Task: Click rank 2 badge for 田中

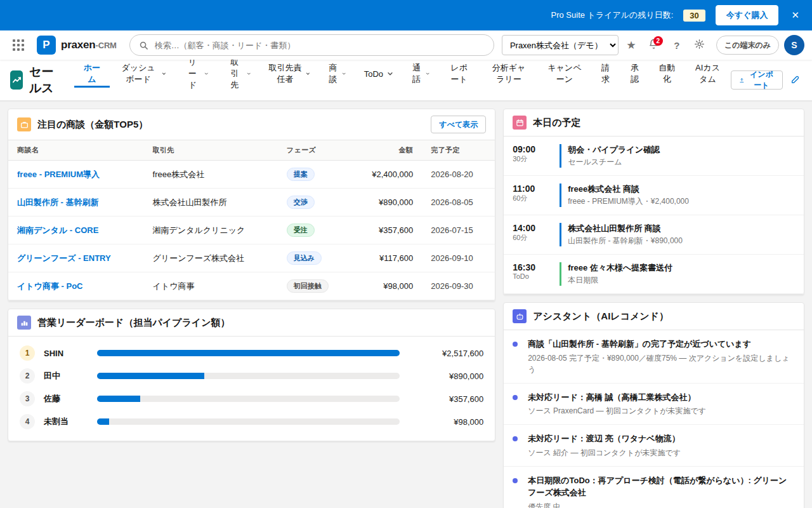Action: pyautogui.click(x=27, y=376)
